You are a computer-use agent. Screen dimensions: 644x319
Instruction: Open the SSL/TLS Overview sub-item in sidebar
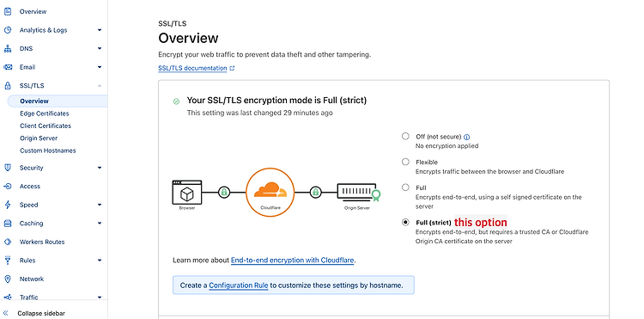[x=58, y=101]
